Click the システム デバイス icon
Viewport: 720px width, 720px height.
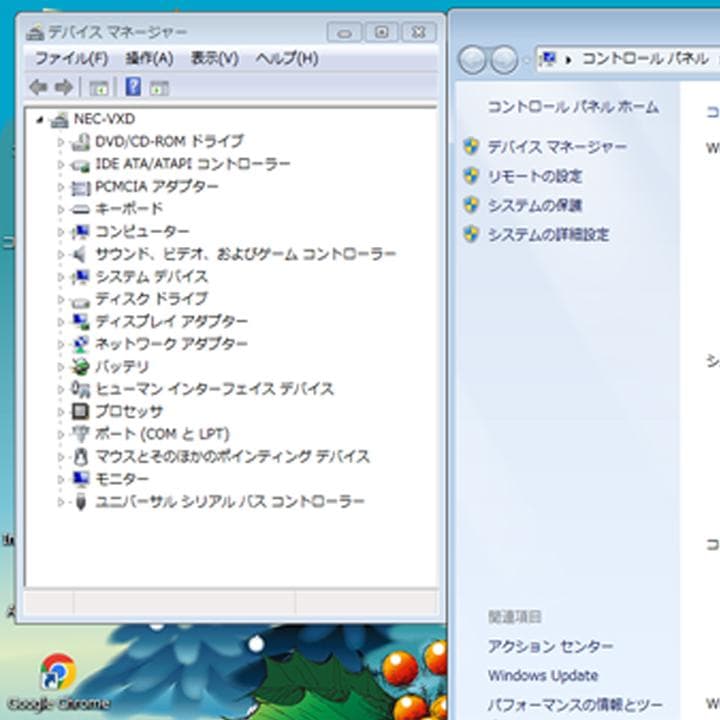80,277
